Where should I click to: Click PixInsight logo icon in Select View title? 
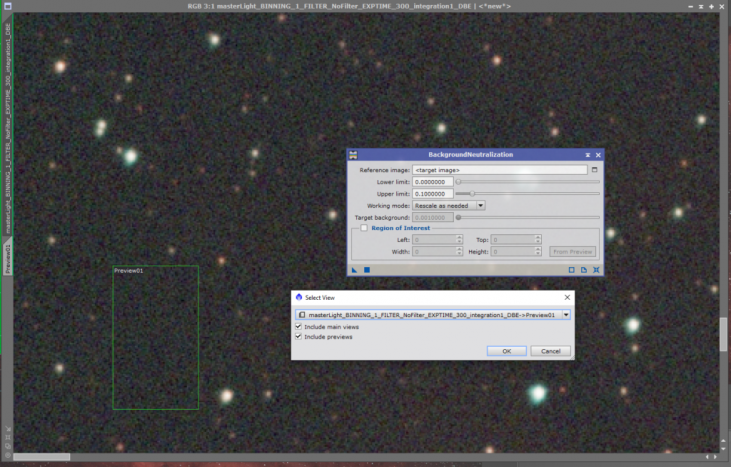299,297
